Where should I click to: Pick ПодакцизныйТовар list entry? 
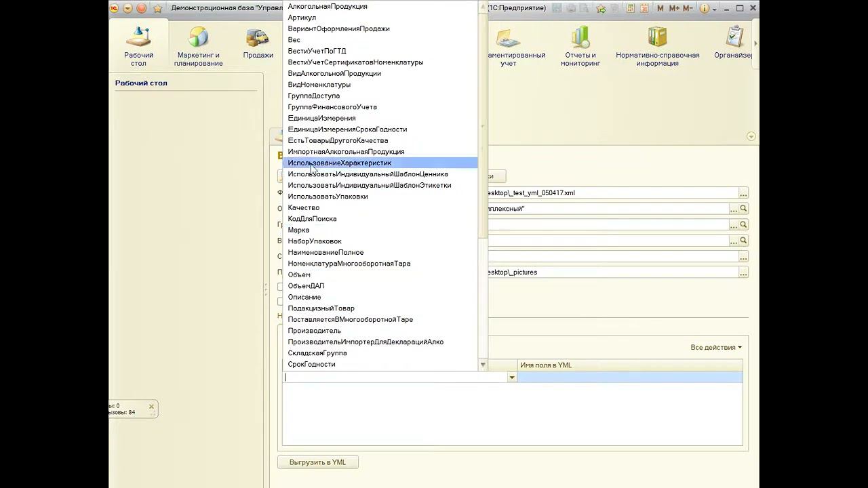coord(380,308)
